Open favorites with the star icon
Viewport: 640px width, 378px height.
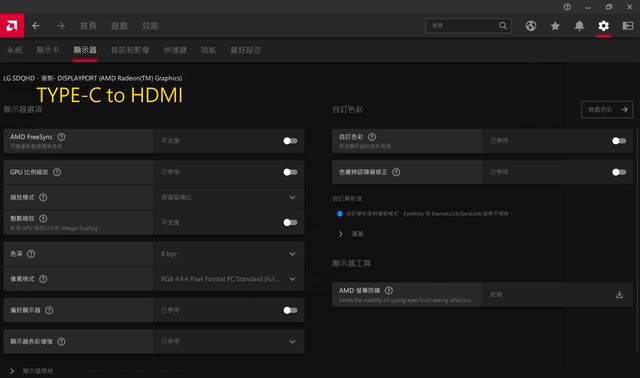click(555, 26)
